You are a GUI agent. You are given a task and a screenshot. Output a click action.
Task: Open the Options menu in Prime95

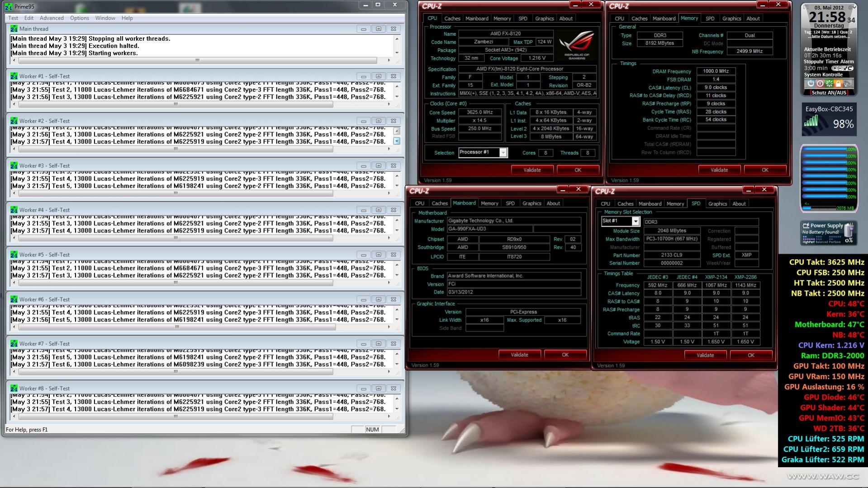pyautogui.click(x=80, y=18)
